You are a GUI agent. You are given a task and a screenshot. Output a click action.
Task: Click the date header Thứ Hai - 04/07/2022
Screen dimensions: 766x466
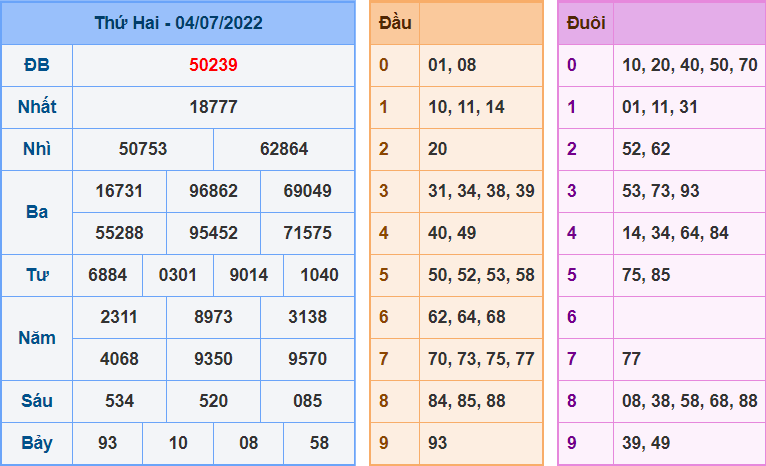coord(178,23)
